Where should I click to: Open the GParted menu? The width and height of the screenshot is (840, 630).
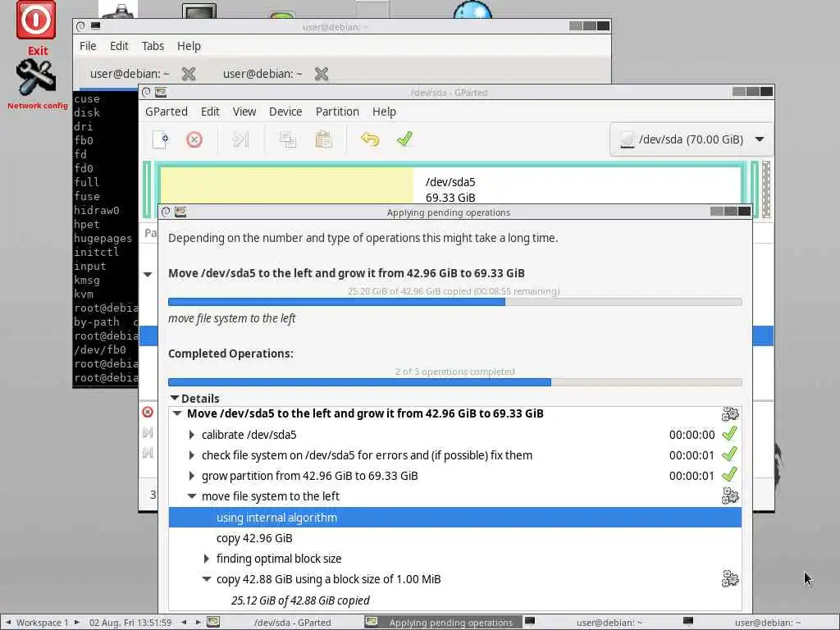(166, 112)
